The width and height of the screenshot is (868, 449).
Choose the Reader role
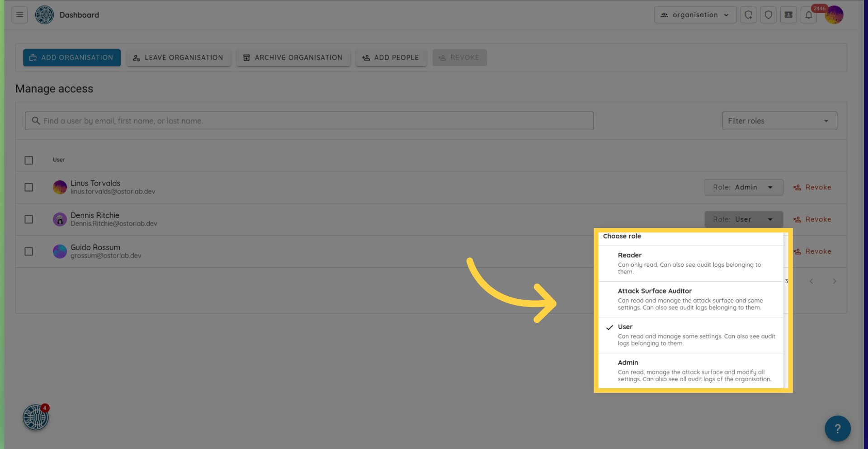point(691,263)
